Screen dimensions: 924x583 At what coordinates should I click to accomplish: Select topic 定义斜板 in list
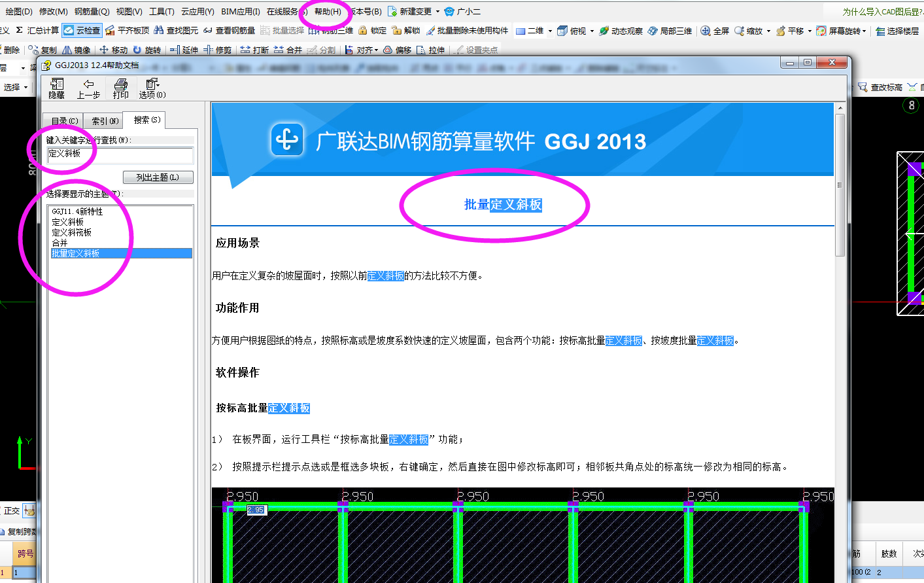(x=68, y=222)
